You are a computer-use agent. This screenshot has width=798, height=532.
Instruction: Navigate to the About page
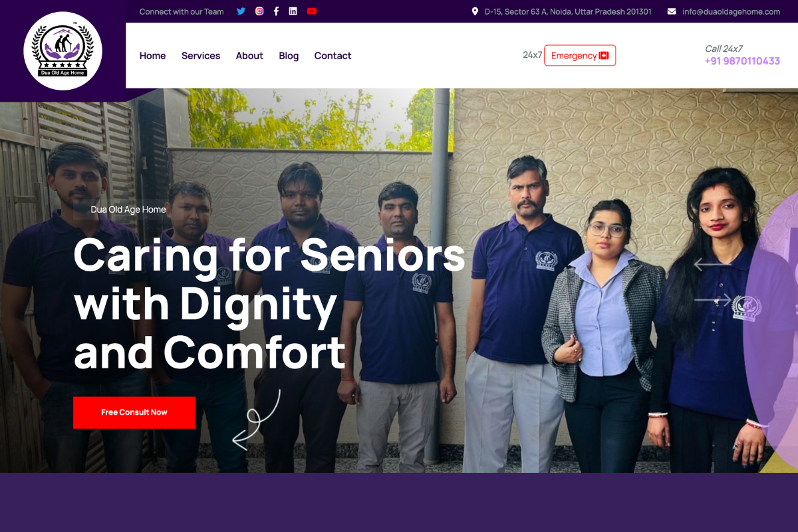pyautogui.click(x=249, y=56)
